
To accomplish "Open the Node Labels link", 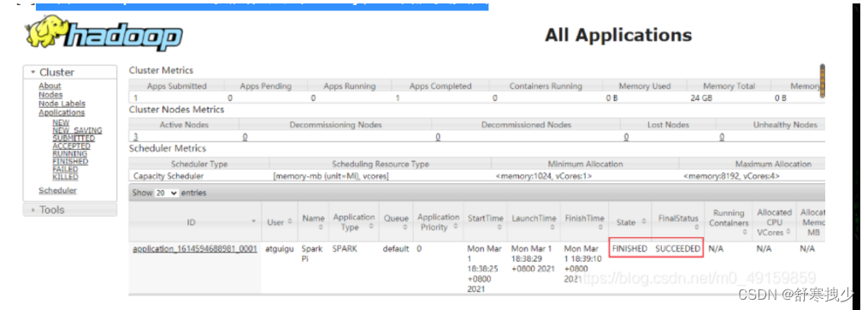I will click(x=62, y=104).
